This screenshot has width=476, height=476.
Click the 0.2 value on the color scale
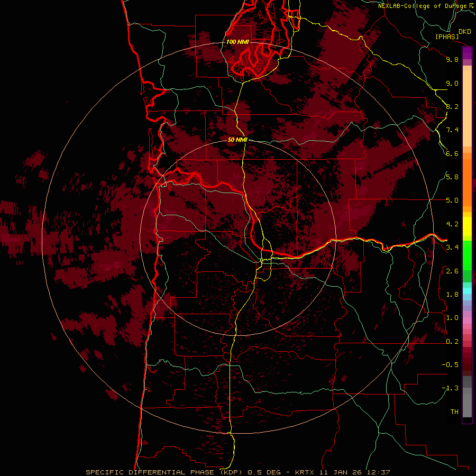(452, 342)
